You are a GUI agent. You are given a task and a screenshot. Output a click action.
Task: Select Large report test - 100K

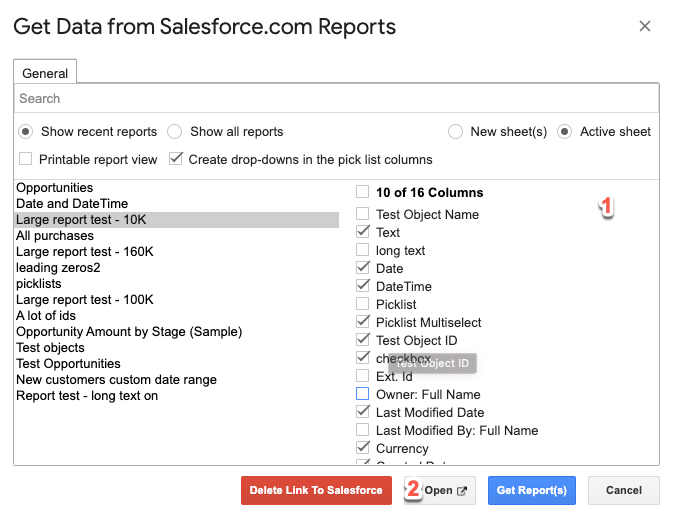click(176, 300)
